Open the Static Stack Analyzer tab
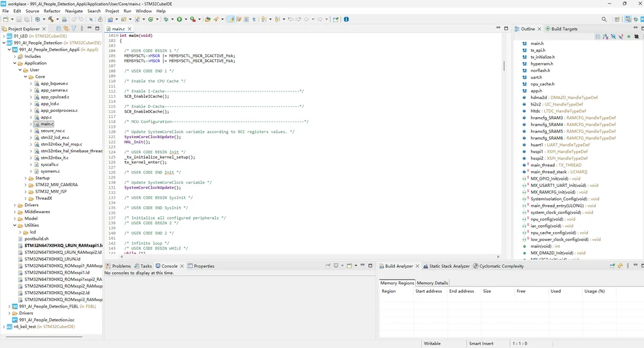The height and width of the screenshot is (348, 644). pos(447,266)
